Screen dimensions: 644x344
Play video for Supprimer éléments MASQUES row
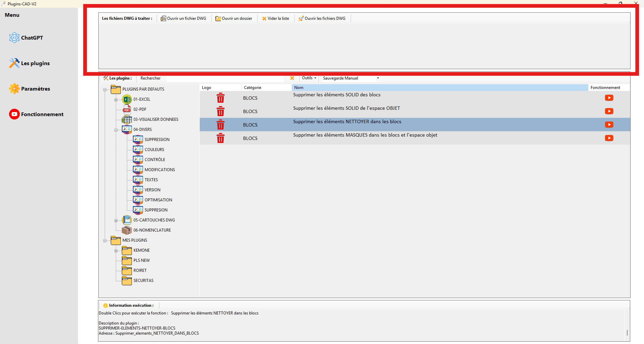(x=609, y=138)
